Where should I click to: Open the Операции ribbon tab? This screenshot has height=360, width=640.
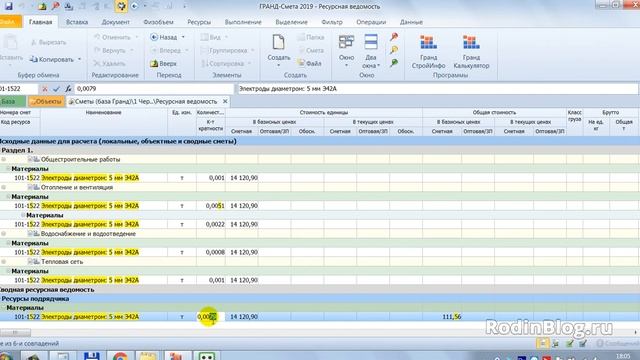(x=371, y=22)
